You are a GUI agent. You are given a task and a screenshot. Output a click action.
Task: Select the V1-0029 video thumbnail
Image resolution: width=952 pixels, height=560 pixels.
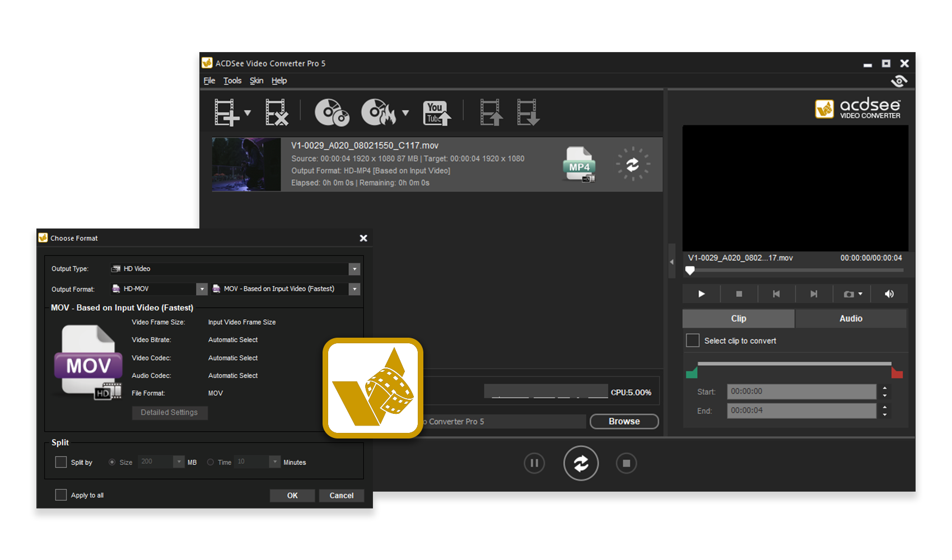pos(246,165)
